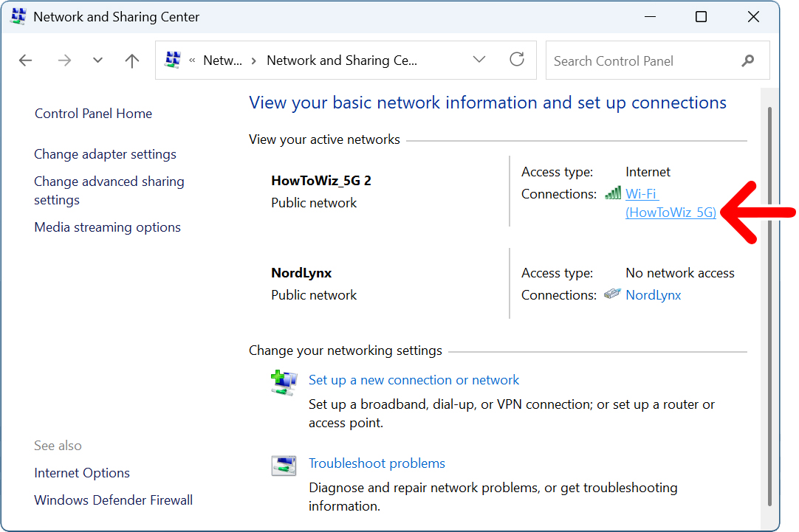Select Media streaming options
Screen dimensions: 799x532
click(107, 227)
